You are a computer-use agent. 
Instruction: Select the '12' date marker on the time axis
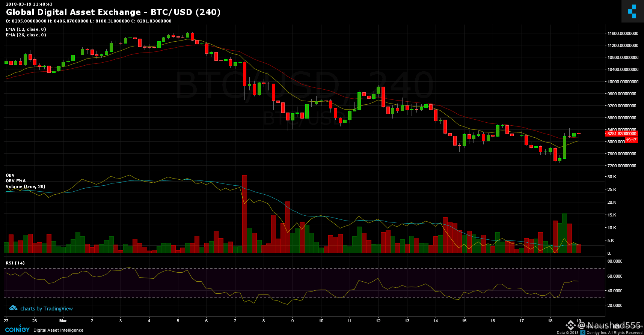[378, 321]
